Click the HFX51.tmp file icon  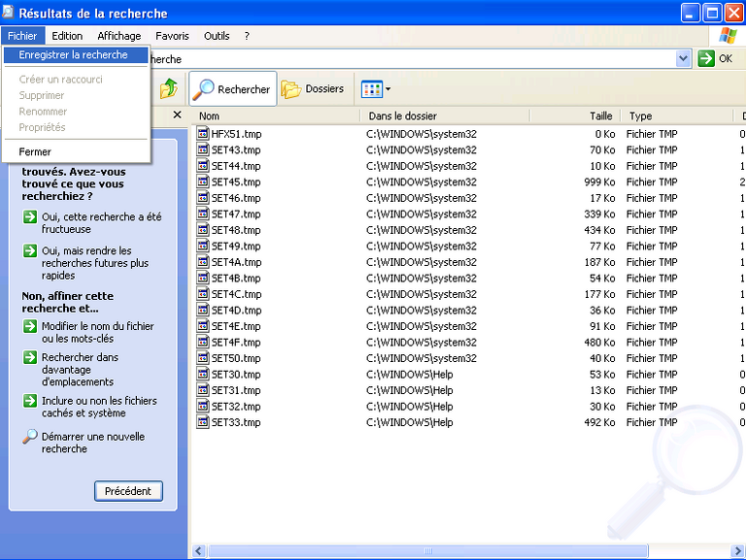(203, 134)
